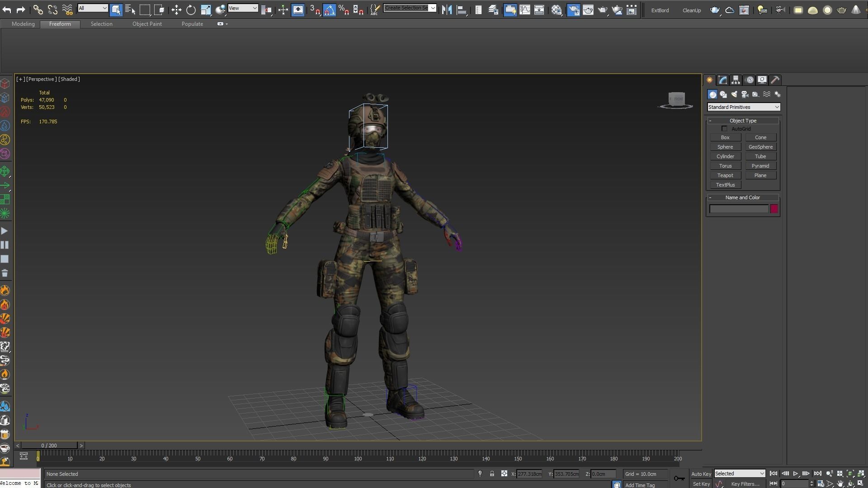This screenshot has height=488, width=868.
Task: Create a Box primitive
Action: click(x=725, y=137)
